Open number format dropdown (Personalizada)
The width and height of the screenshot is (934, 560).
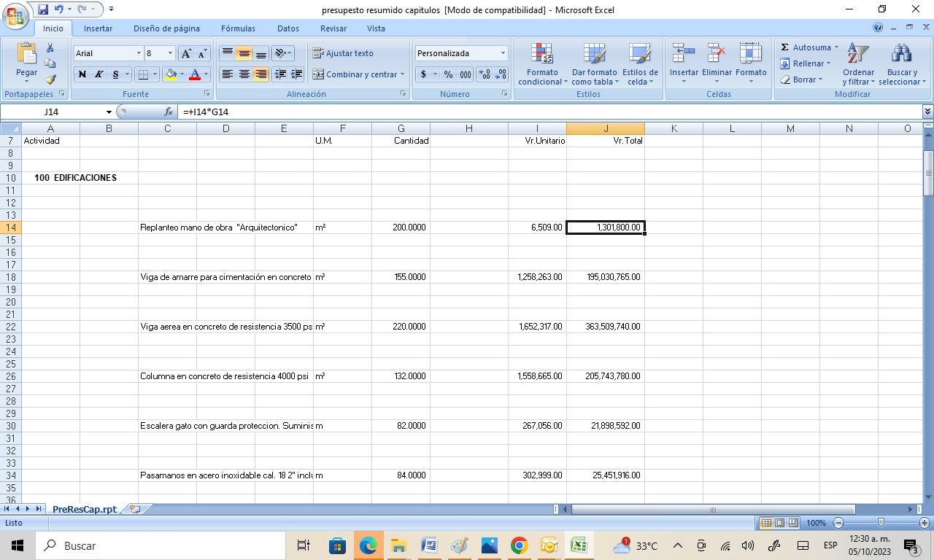[503, 53]
